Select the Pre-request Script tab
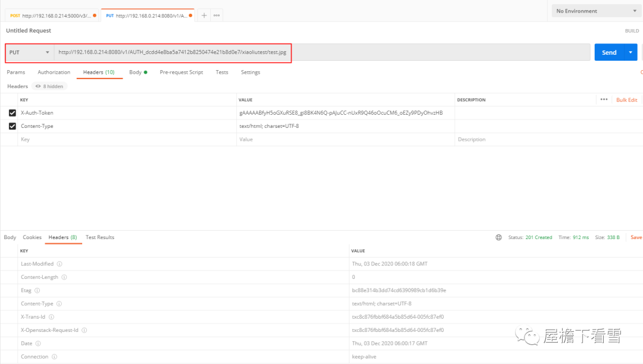Viewport: 643px width, 364px height. 181,73
